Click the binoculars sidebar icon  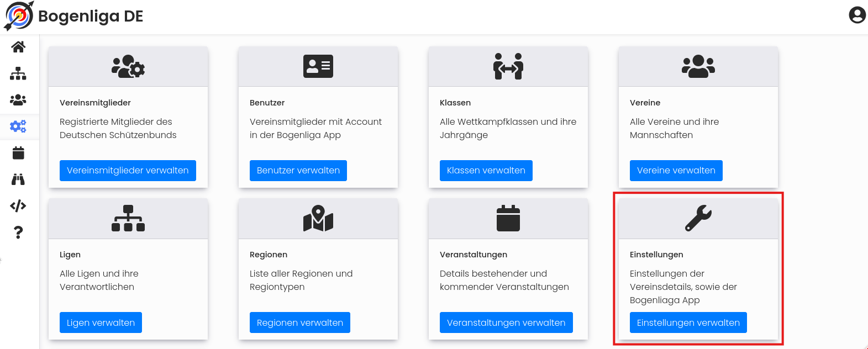18,179
